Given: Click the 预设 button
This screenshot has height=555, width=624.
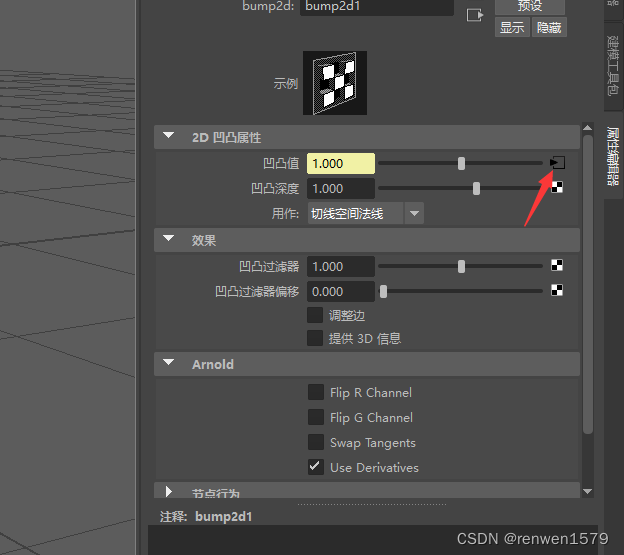Looking at the screenshot, I should (530, 7).
